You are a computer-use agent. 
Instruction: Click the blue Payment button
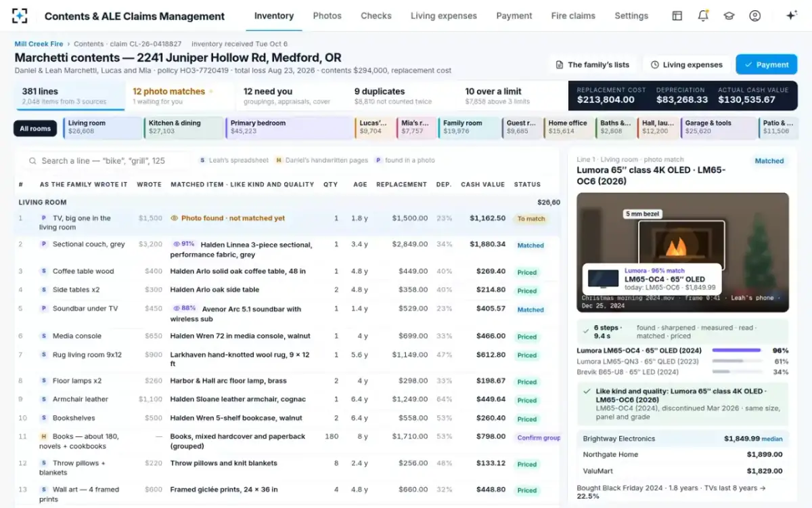766,64
